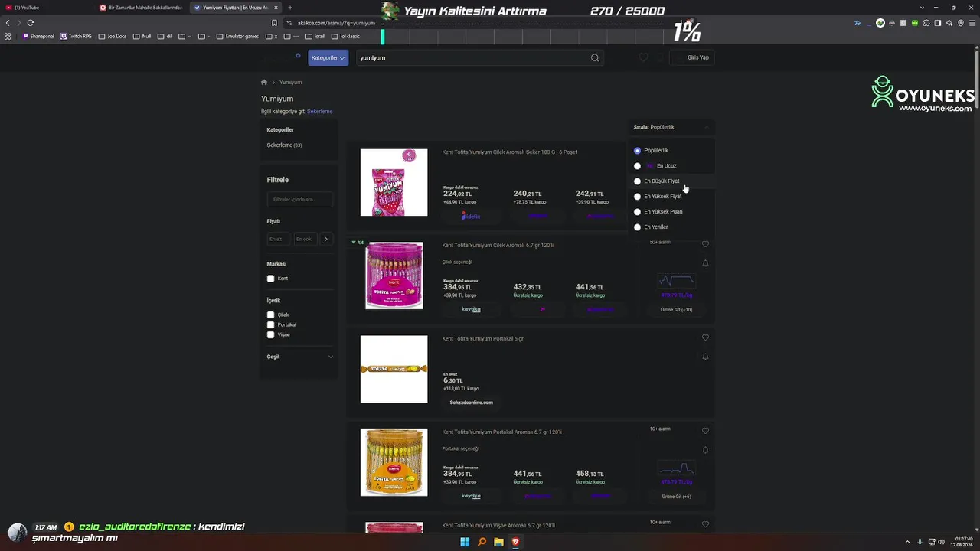Screen dimensions: 980x551
Task: Apply the price range arrow button
Action: [x=325, y=239]
